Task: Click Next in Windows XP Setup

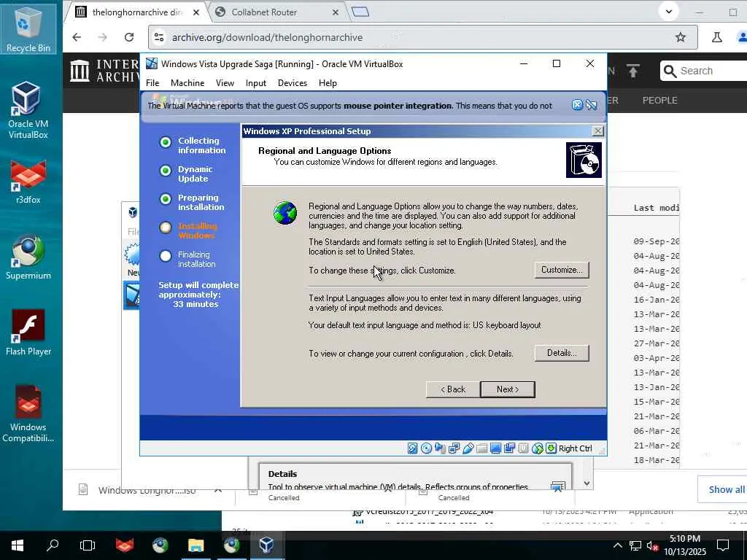Action: 508,389
